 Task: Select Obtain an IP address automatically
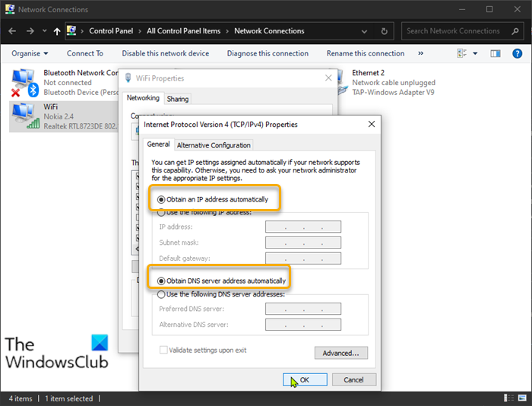pyautogui.click(x=213, y=200)
